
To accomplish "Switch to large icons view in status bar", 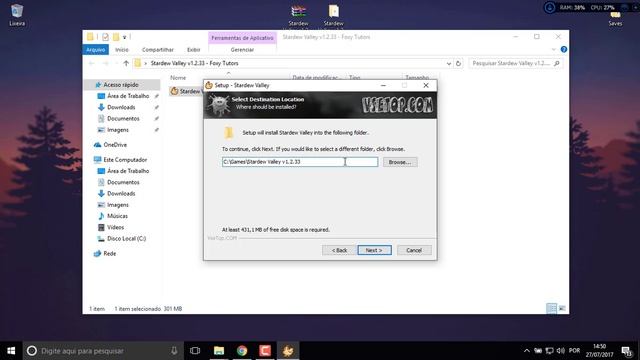I will point(562,308).
